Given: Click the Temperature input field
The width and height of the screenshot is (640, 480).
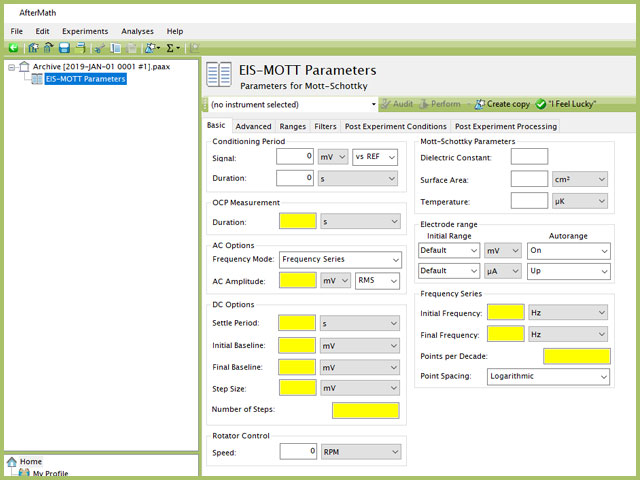Looking at the screenshot, I should 529,201.
